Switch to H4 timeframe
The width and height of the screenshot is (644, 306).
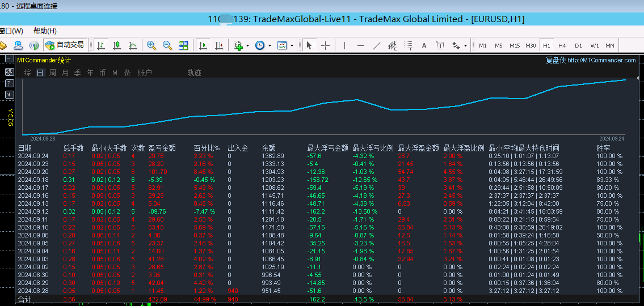[x=562, y=45]
